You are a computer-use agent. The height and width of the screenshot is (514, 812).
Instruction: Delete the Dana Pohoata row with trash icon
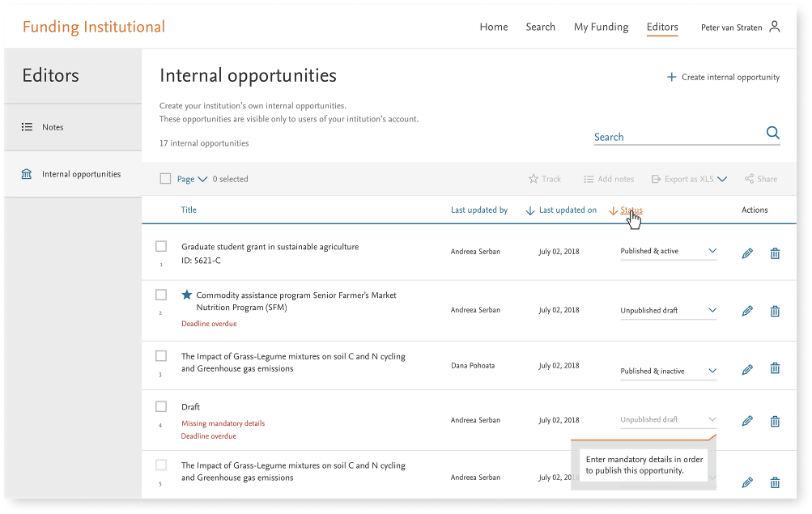click(x=775, y=368)
